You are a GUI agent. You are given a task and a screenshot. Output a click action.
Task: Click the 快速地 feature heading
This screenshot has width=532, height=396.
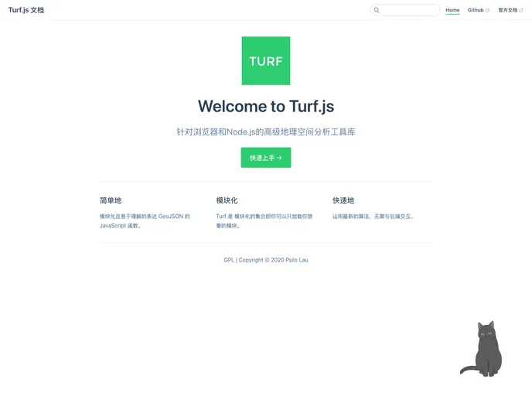(x=343, y=200)
